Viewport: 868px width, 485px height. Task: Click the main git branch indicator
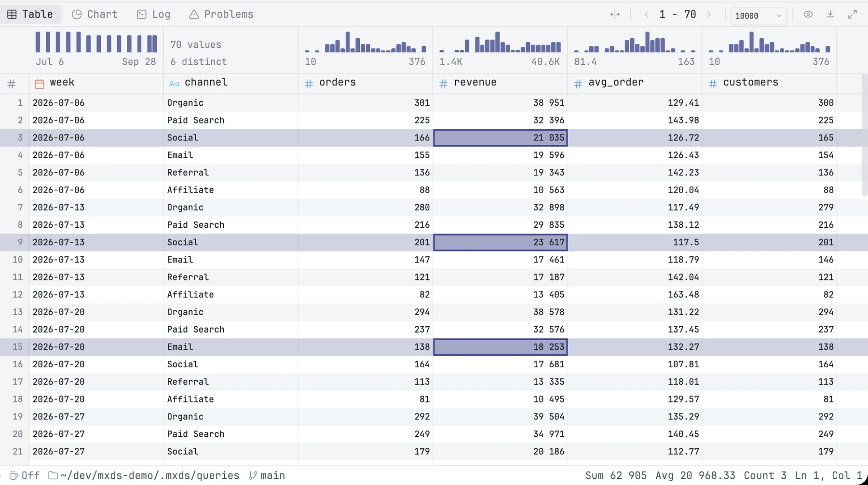click(x=267, y=476)
